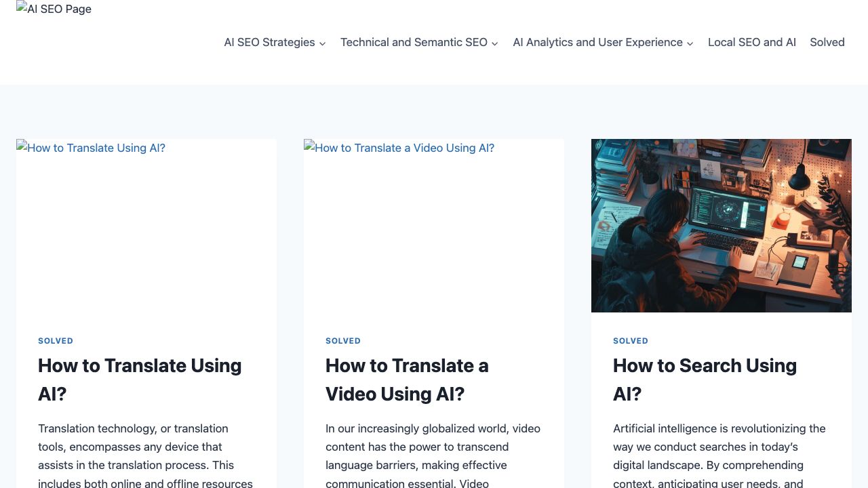
Task: Click SOLVED category above Translate Using AI title
Action: tap(56, 341)
